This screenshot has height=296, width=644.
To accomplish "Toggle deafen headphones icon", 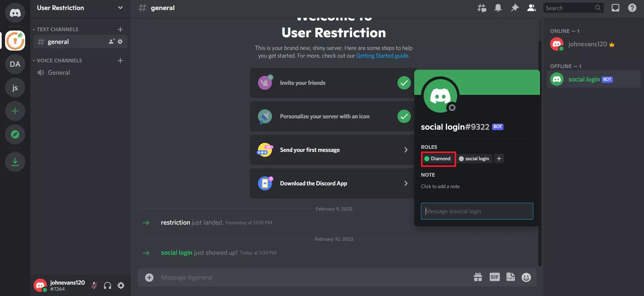I will tap(107, 285).
